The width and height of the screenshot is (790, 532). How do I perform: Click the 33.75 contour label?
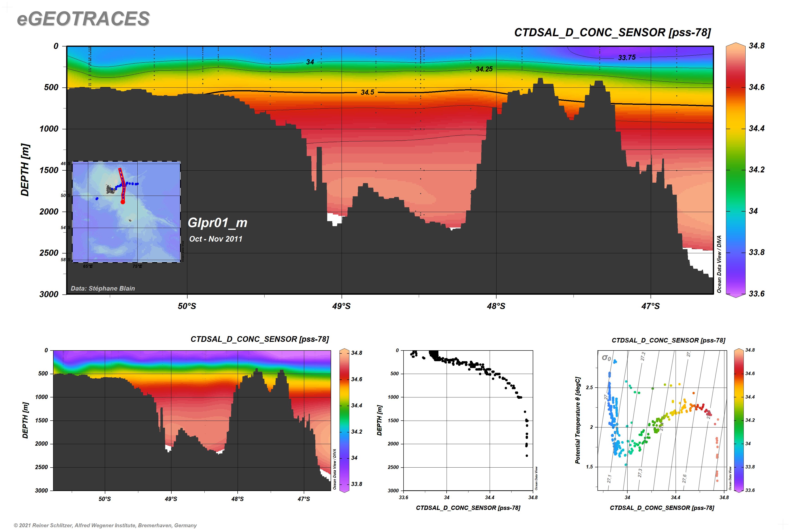[x=627, y=58]
